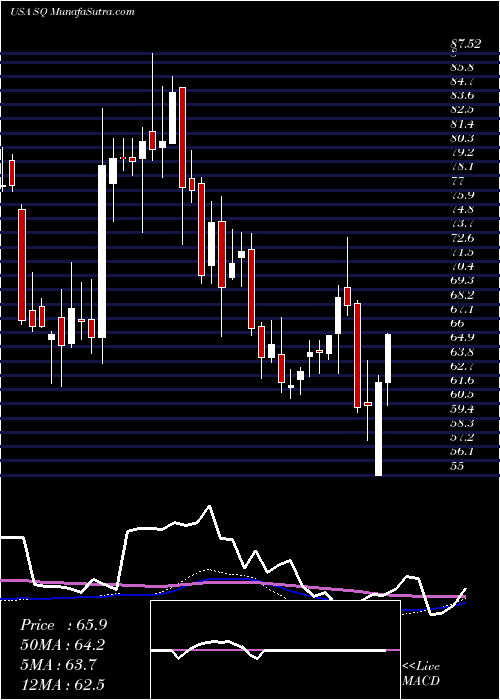Click the 58.3 price axis label
The width and height of the screenshot is (500, 700).
[x=463, y=423]
